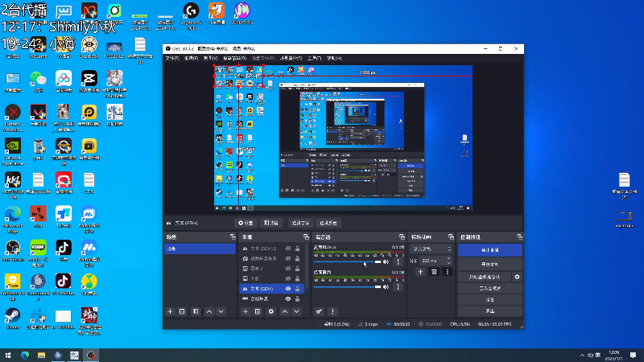The image size is (644, 362).
Task: Open virtual camera settings gear icon
Action: 517,277
